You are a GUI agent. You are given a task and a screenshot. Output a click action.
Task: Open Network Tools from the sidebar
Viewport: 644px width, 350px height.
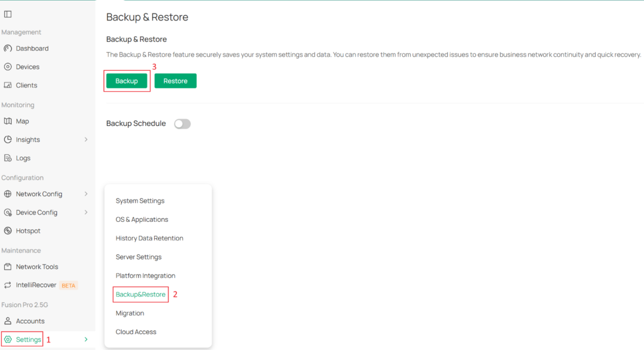point(37,266)
